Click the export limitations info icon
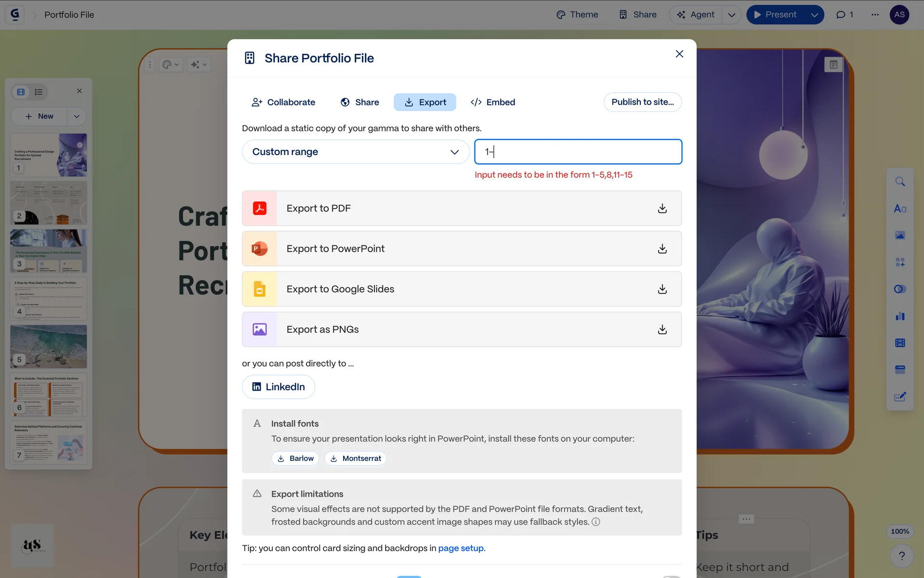 pyautogui.click(x=596, y=522)
